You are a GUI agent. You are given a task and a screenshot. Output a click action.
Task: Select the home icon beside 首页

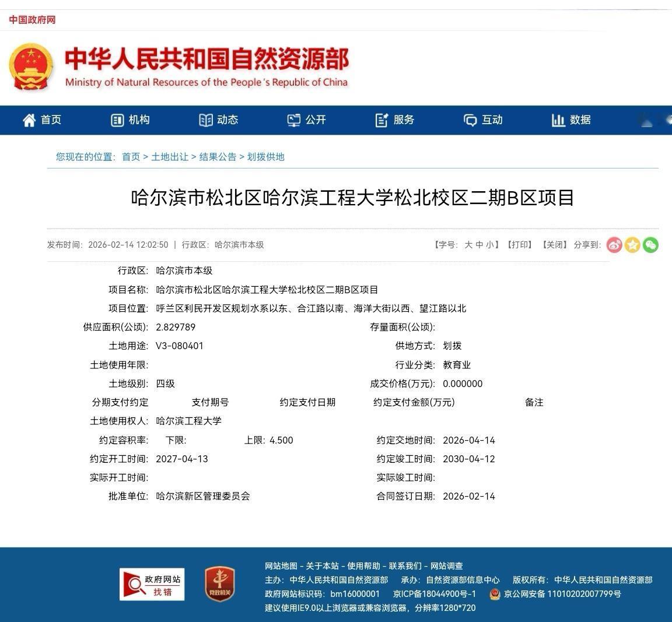(29, 120)
